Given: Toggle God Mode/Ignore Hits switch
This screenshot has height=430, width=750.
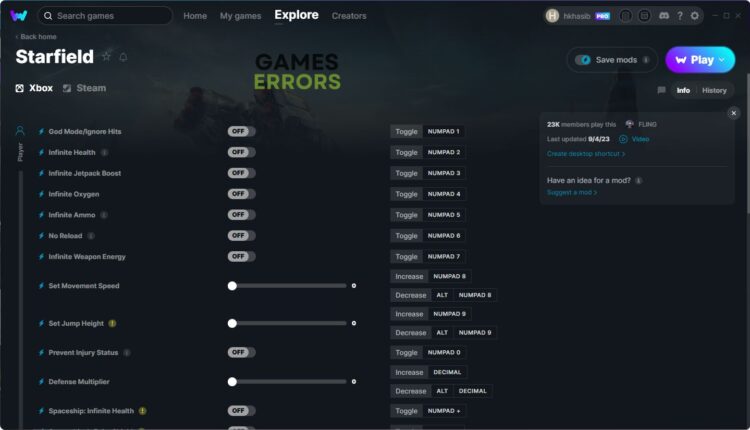Looking at the screenshot, I should [241, 131].
